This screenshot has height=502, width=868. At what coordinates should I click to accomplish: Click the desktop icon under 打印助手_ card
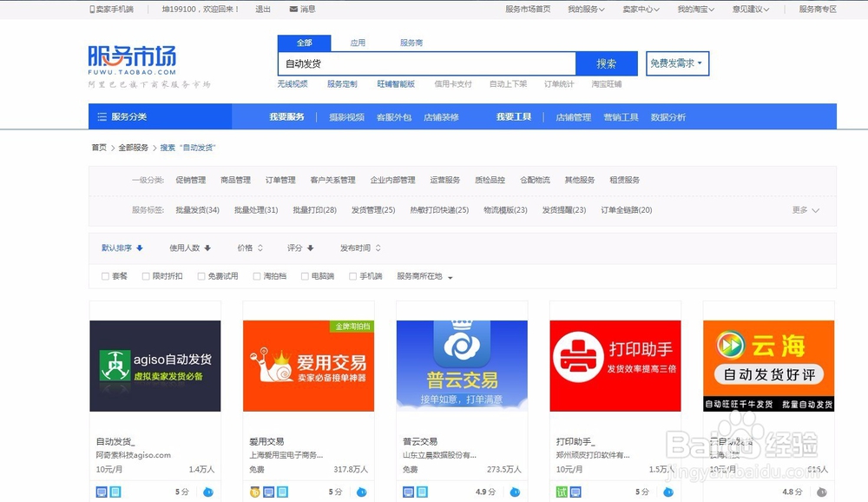tap(575, 492)
